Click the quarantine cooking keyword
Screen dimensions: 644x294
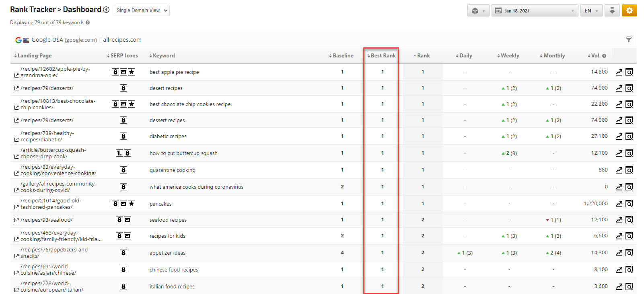pyautogui.click(x=172, y=170)
